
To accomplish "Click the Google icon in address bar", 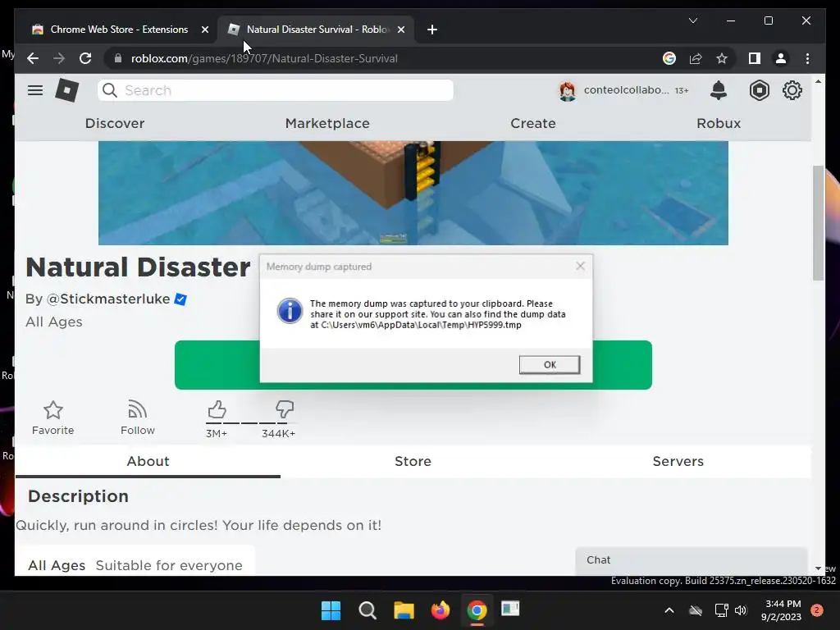I will pos(669,58).
